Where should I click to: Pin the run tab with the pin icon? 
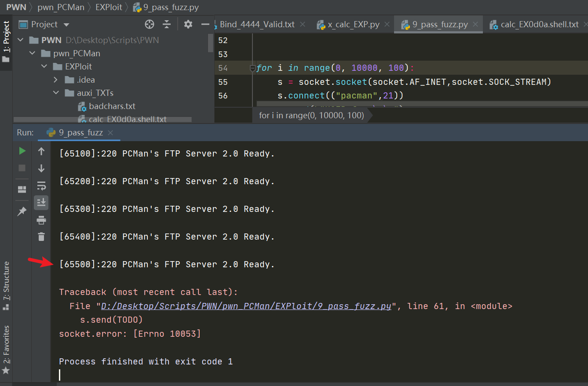click(x=22, y=211)
